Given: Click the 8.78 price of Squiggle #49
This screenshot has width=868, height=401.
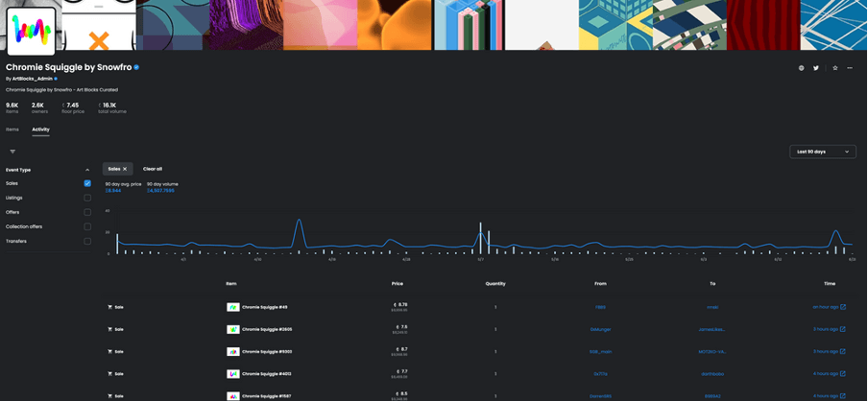Looking at the screenshot, I should point(400,305).
